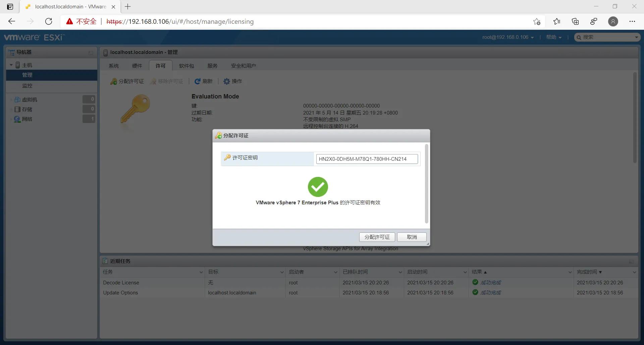The image size is (644, 345).
Task: Open the tab actions menu icon
Action: 10,6
